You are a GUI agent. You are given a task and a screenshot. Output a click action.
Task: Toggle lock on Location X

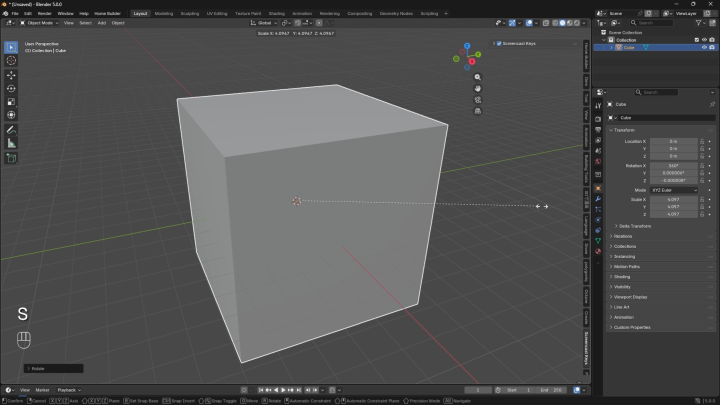pos(702,141)
